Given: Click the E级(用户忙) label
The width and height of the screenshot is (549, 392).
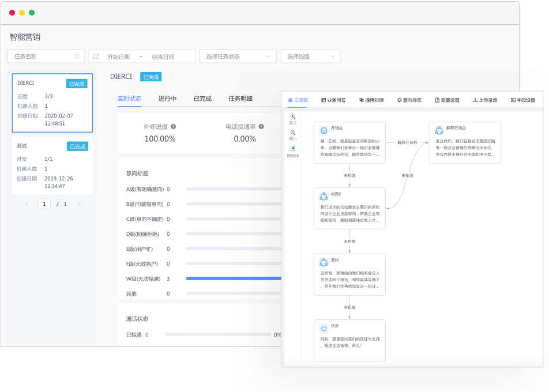Looking at the screenshot, I should click(x=140, y=249).
